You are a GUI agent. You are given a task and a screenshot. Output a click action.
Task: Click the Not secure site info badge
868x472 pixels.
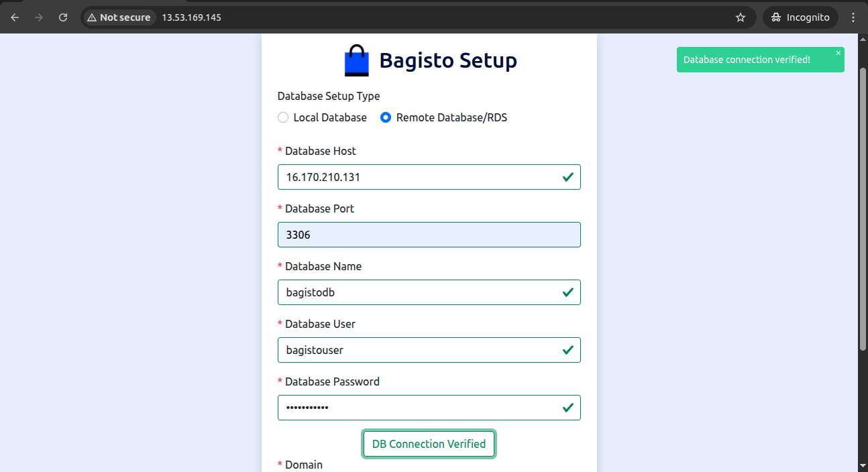[x=119, y=17]
